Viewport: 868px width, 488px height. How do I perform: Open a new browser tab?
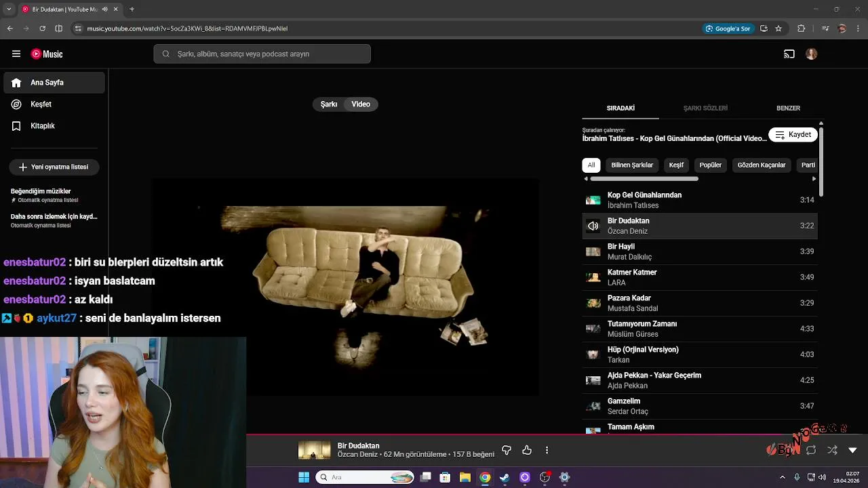(x=132, y=9)
